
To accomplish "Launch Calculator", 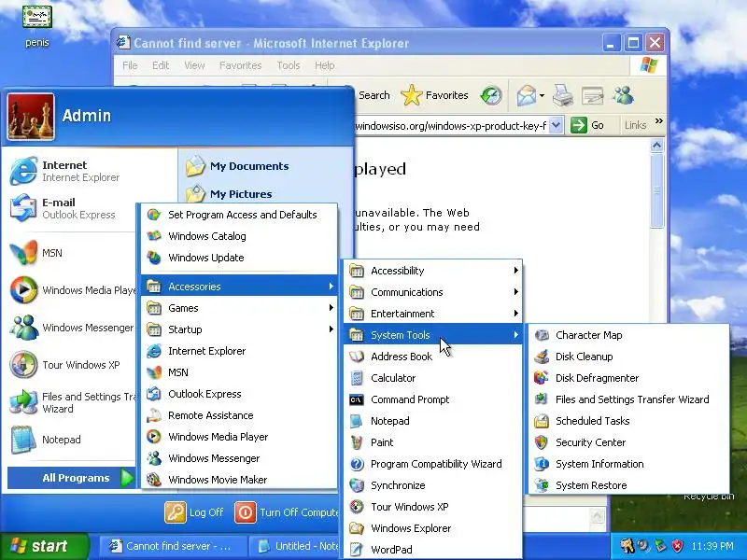I will tap(432, 378).
